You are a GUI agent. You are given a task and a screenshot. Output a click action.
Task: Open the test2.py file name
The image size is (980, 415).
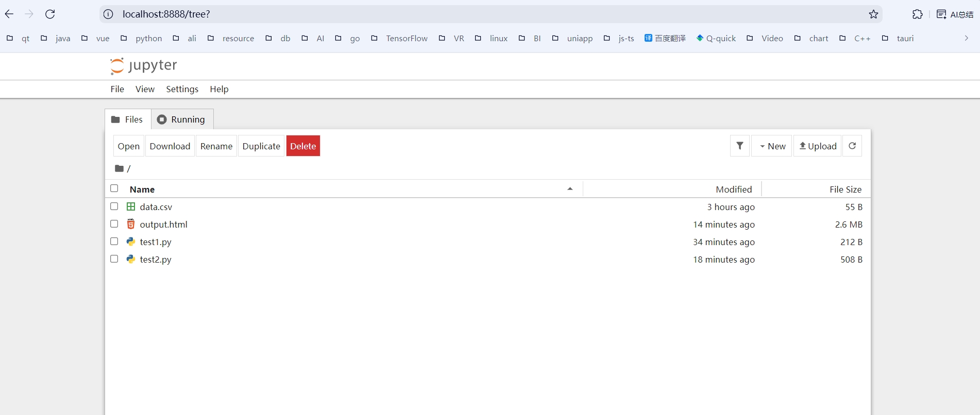[x=156, y=259]
